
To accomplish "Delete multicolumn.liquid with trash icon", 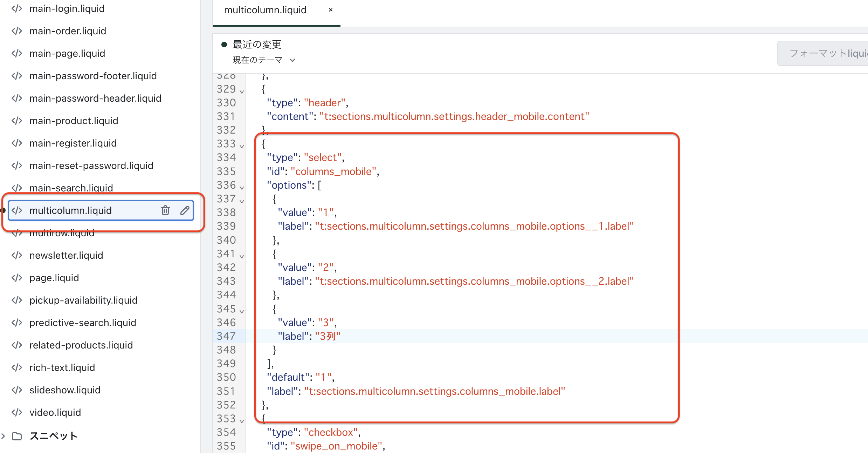I will (x=165, y=210).
